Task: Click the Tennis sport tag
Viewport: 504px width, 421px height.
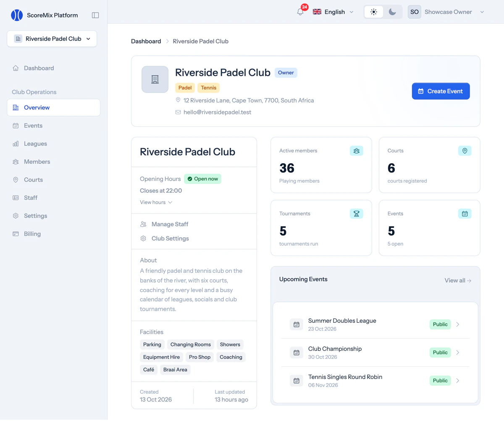Action: pos(209,88)
